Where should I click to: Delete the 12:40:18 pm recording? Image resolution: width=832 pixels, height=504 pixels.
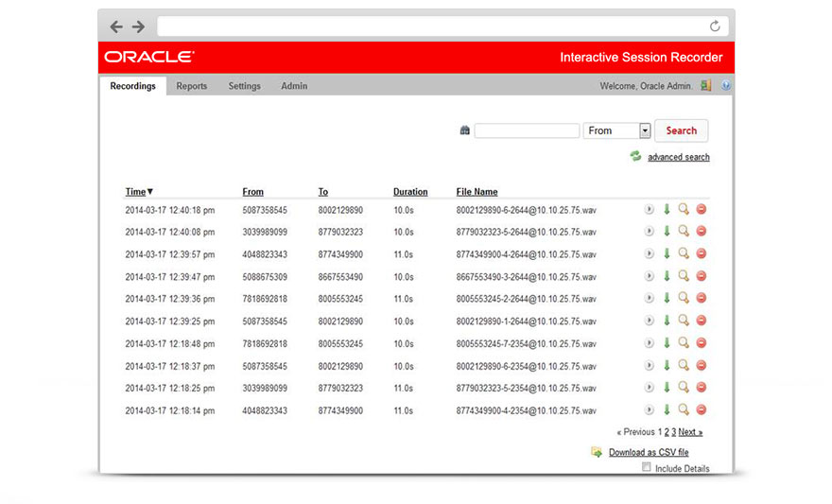pyautogui.click(x=702, y=210)
